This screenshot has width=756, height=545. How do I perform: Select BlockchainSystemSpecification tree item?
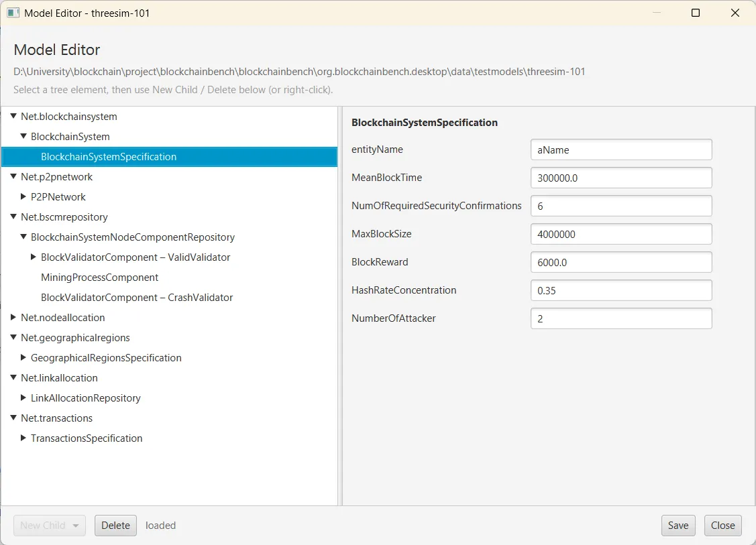[x=169, y=157]
